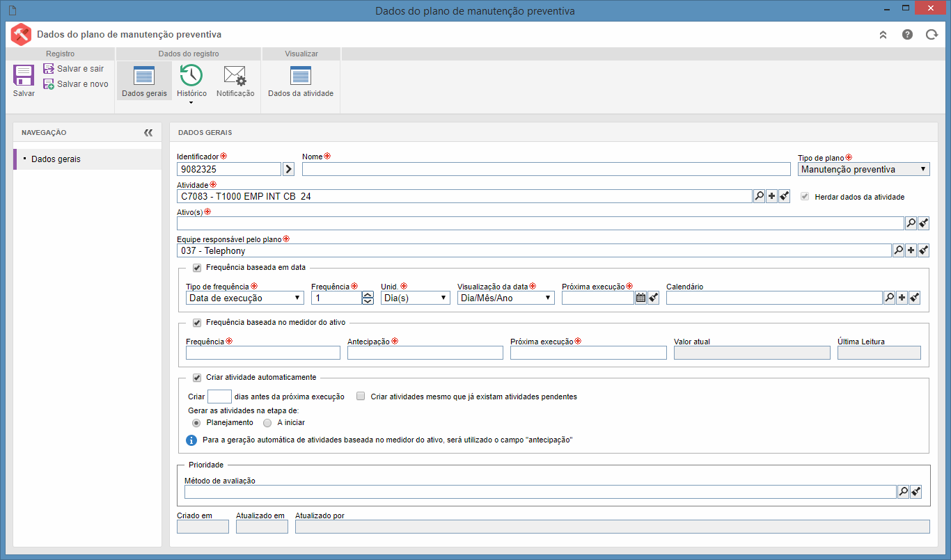Open the help question mark icon

tap(907, 34)
